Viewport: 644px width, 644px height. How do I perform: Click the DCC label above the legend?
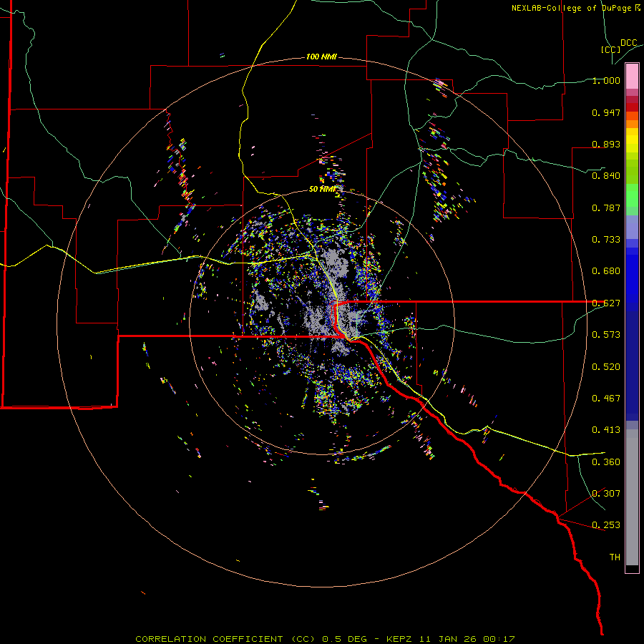628,43
